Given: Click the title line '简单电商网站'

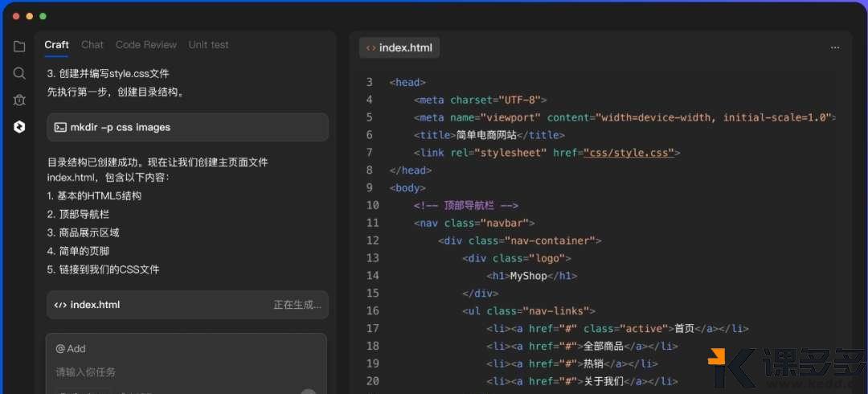Looking at the screenshot, I should [489, 134].
